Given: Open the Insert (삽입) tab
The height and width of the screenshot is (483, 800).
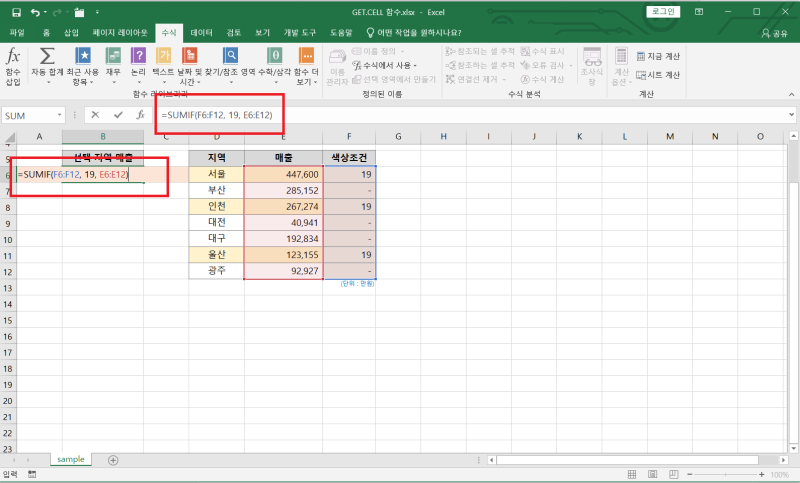Looking at the screenshot, I should 71,33.
